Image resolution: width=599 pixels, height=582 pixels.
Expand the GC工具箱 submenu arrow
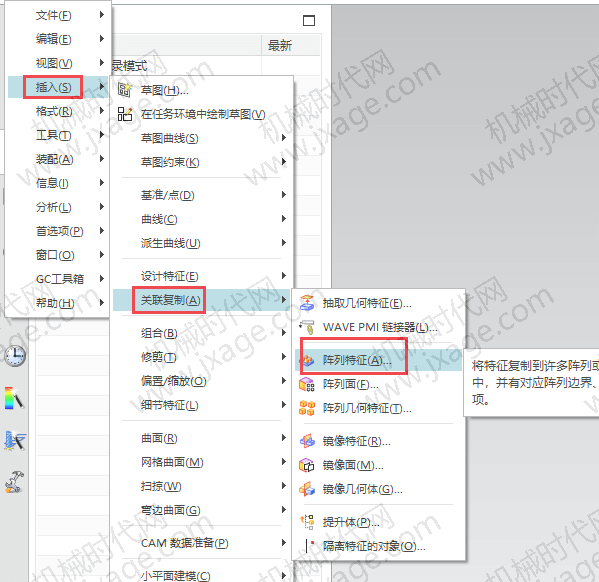(102, 279)
